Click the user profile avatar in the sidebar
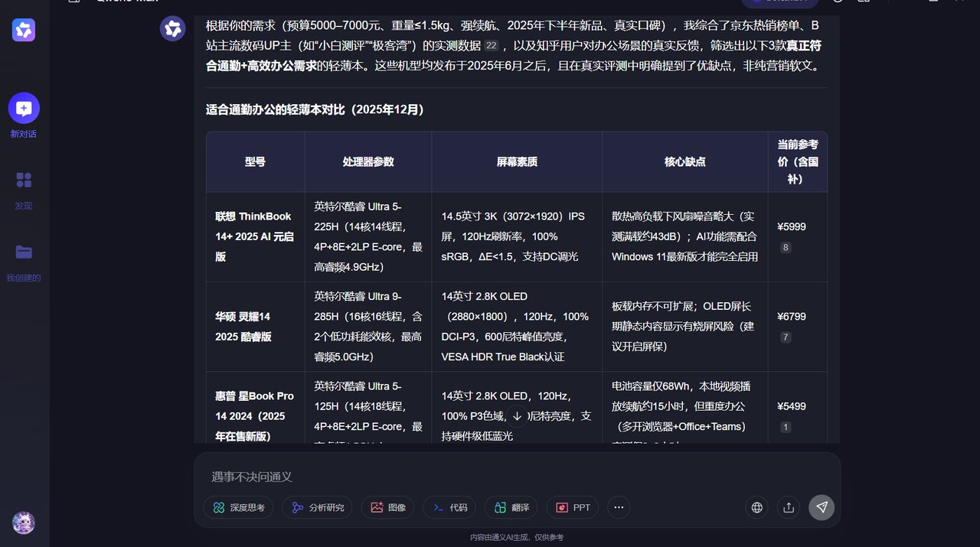980x547 pixels. click(x=24, y=523)
